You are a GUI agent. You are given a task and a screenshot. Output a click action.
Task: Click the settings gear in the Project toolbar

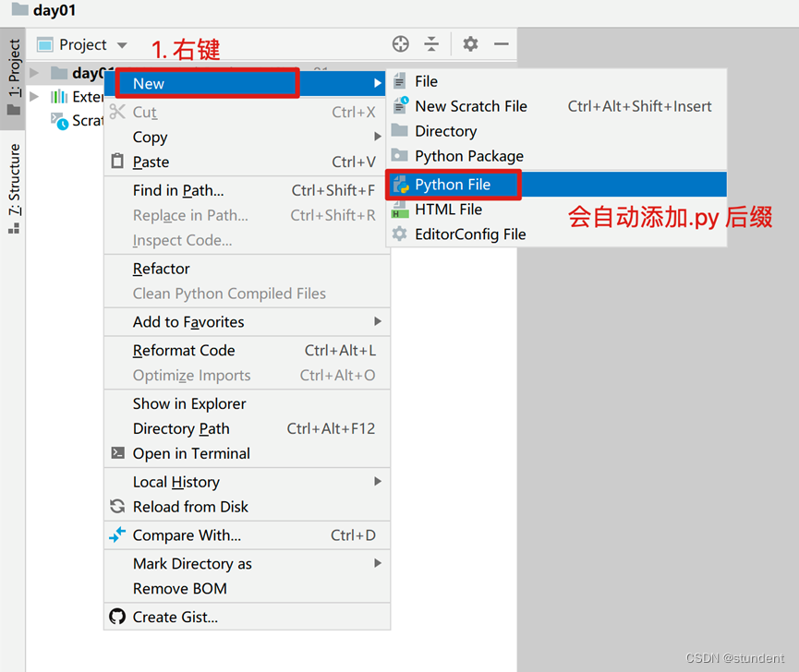[470, 43]
